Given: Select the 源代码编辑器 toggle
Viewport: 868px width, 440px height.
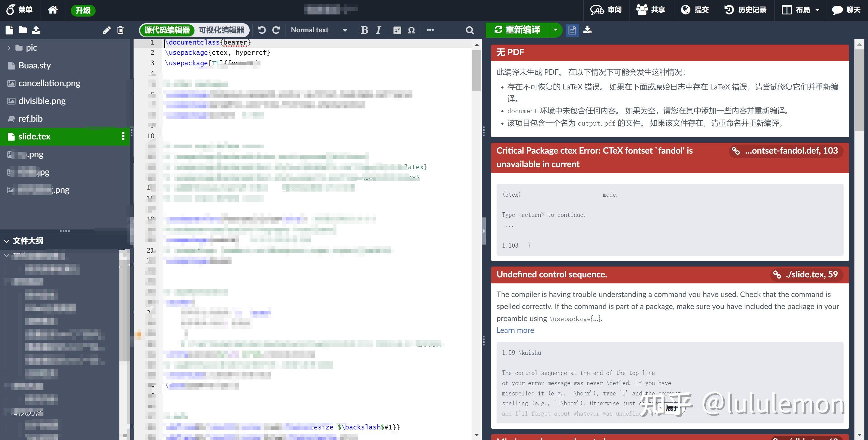Looking at the screenshot, I should coord(167,30).
